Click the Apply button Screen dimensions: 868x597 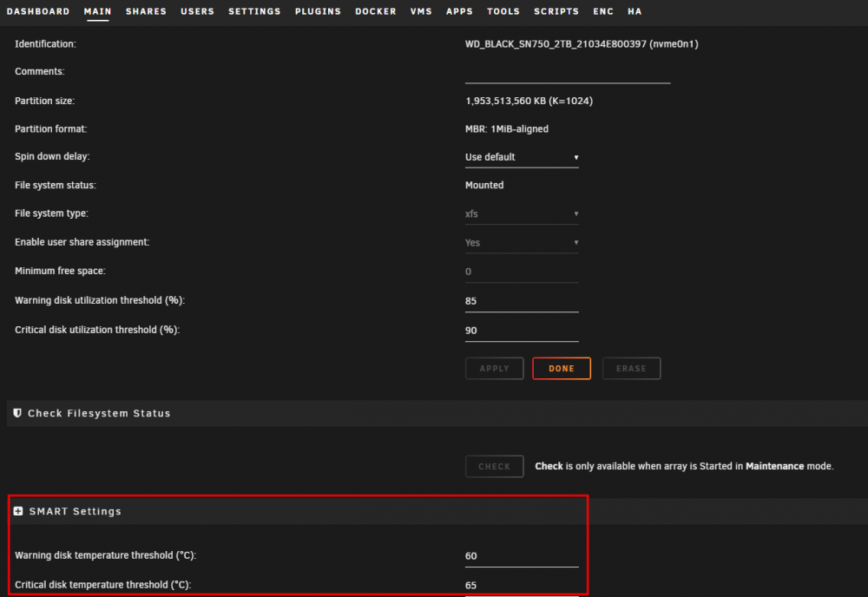495,369
